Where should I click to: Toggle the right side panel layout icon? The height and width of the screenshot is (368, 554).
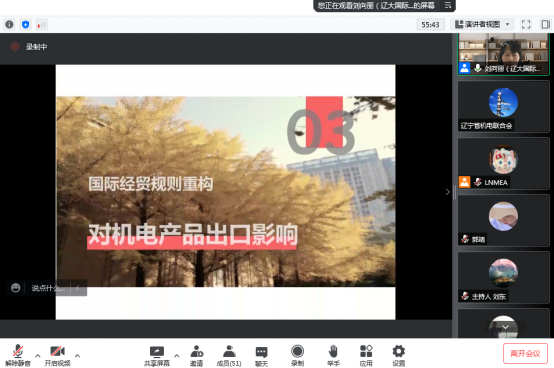tap(546, 24)
